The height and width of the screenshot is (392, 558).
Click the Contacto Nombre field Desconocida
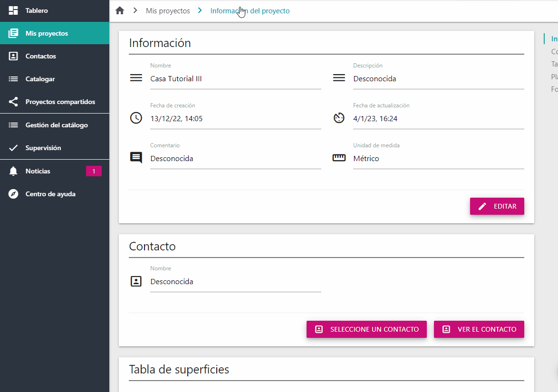point(236,282)
